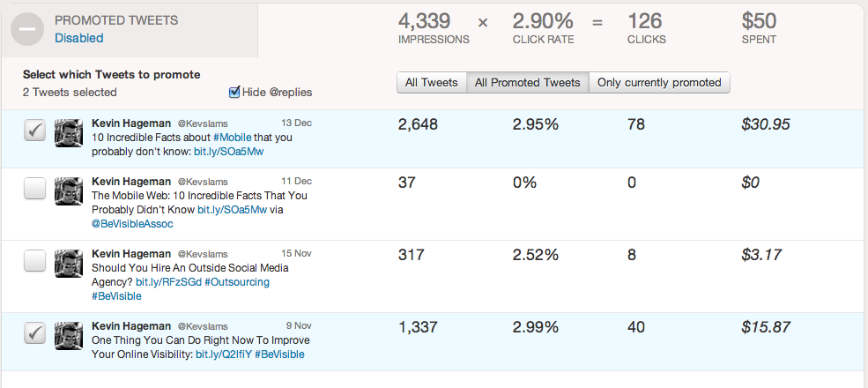The image size is (868, 388).
Task: Switch to All Tweets tab
Action: 432,83
